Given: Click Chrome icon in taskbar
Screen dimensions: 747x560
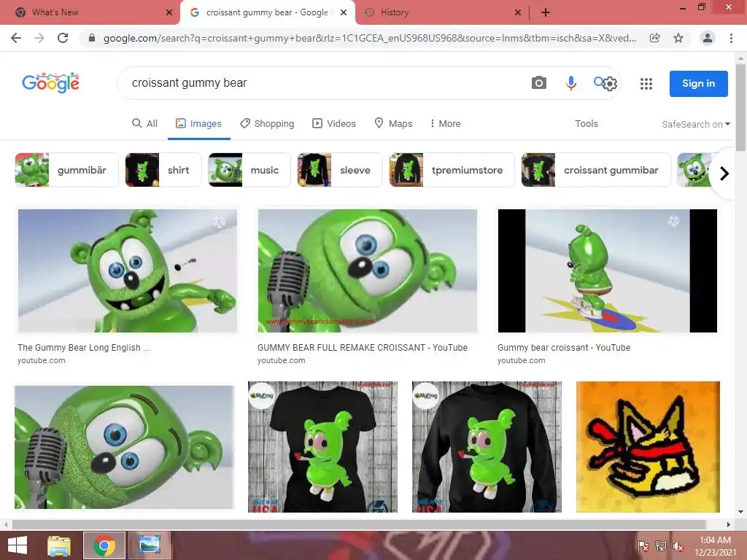Looking at the screenshot, I should (104, 545).
